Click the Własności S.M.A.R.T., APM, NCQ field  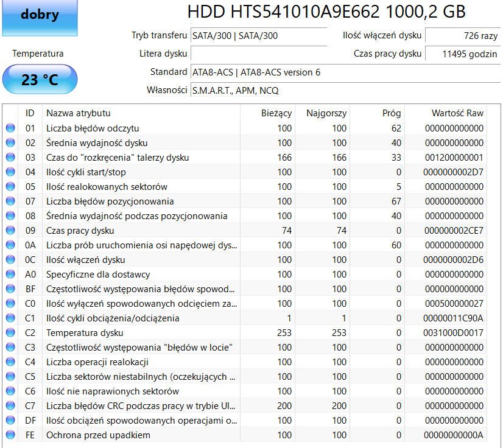pyautogui.click(x=345, y=90)
